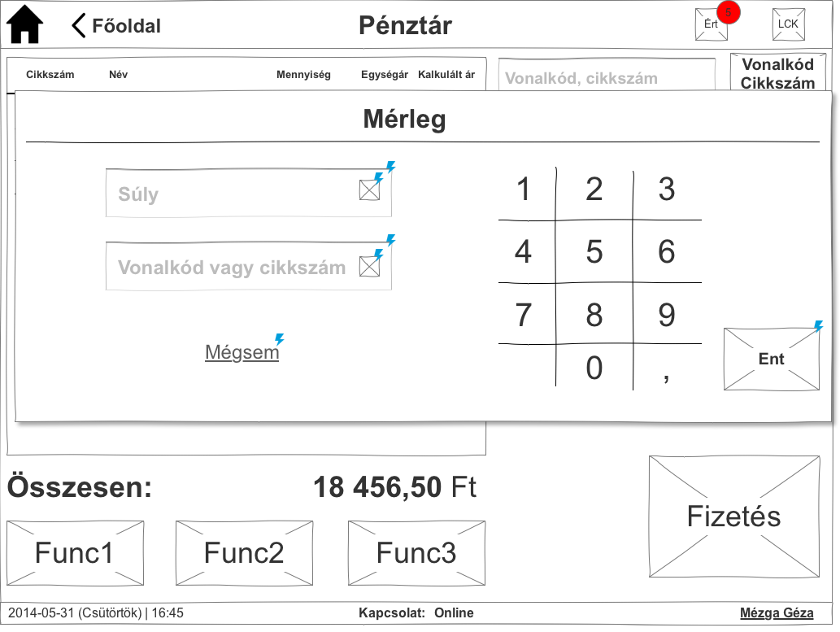Image resolution: width=840 pixels, height=632 pixels.
Task: Clear the Súly field icon
Action: click(x=370, y=190)
